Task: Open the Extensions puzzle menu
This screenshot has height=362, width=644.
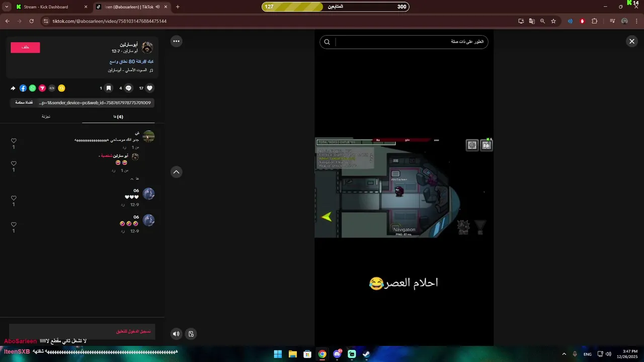Action: pyautogui.click(x=594, y=21)
